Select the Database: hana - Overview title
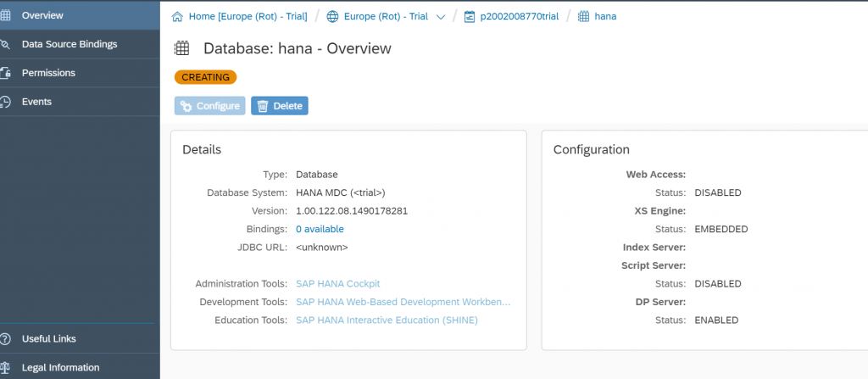Image resolution: width=868 pixels, height=379 pixels. pyautogui.click(x=298, y=48)
